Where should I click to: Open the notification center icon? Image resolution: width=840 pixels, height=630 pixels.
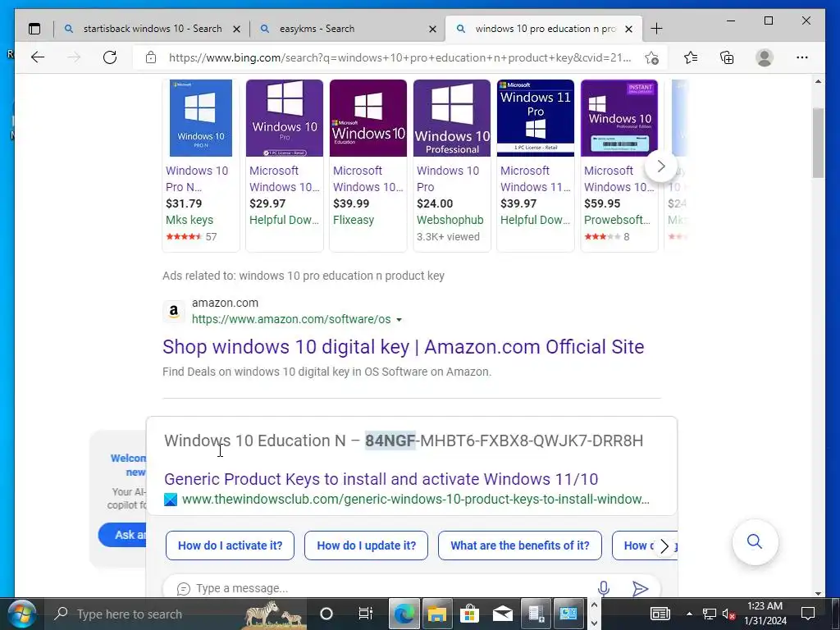pos(807,614)
